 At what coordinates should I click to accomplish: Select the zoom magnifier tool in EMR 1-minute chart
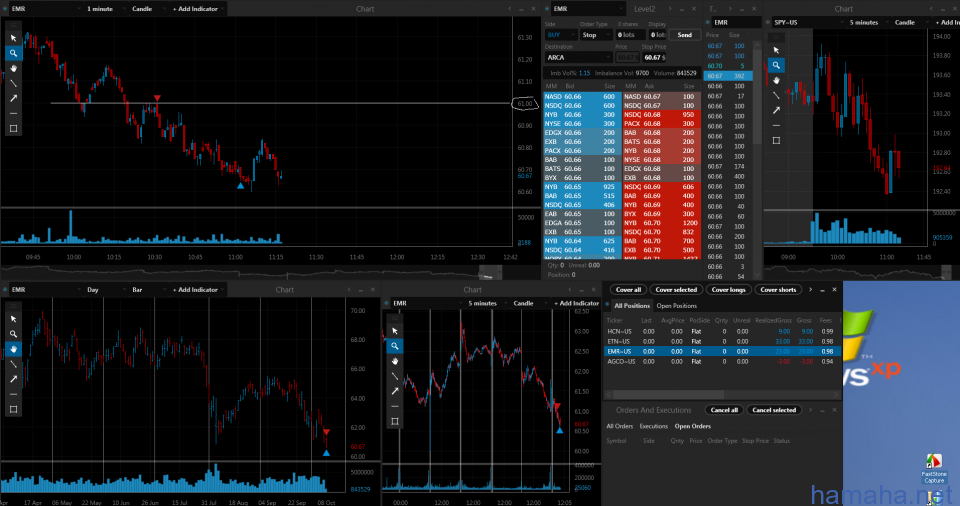(13, 53)
